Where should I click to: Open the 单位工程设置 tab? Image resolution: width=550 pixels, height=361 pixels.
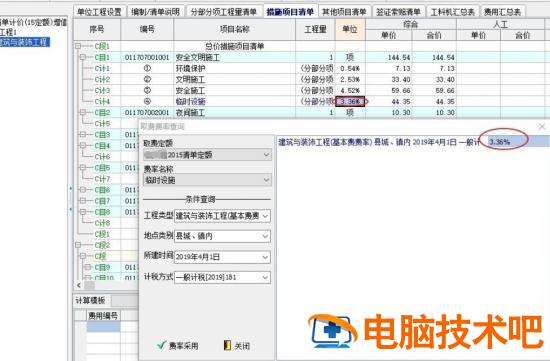pyautogui.click(x=99, y=12)
